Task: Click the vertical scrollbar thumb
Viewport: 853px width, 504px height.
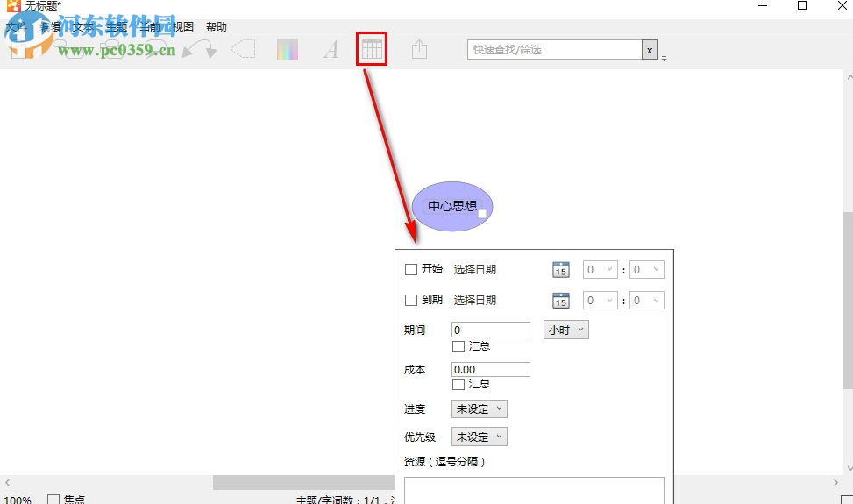Action: tap(848, 300)
